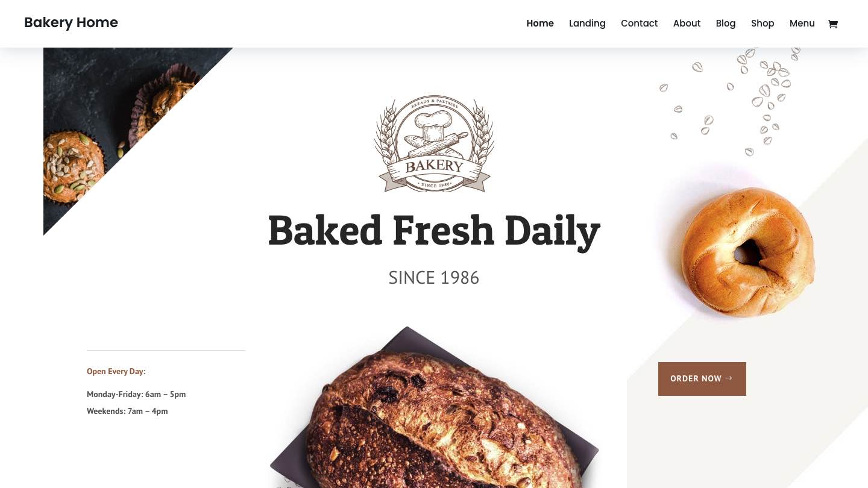Open the Shop page
868x488 pixels.
[763, 23]
